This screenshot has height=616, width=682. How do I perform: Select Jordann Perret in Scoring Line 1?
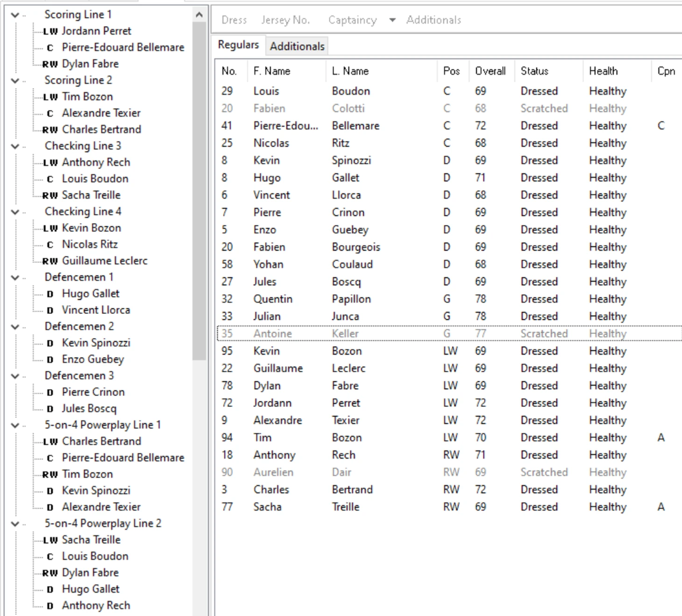click(96, 31)
